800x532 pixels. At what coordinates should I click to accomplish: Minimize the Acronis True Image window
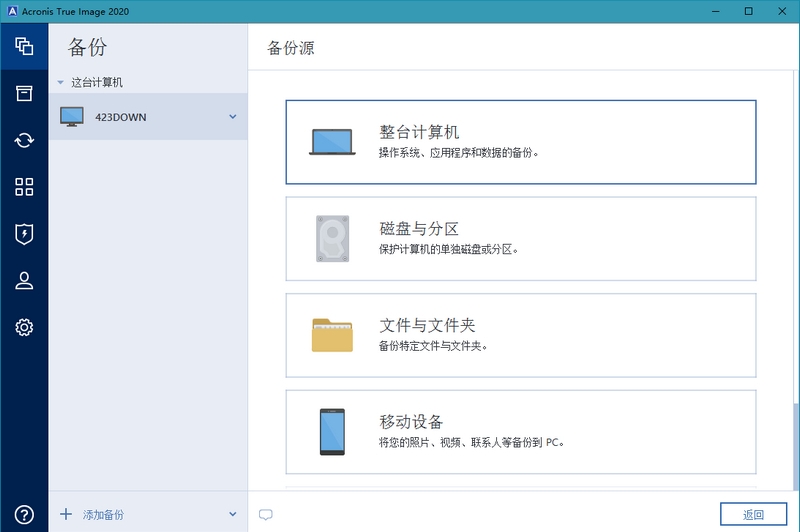[716, 11]
